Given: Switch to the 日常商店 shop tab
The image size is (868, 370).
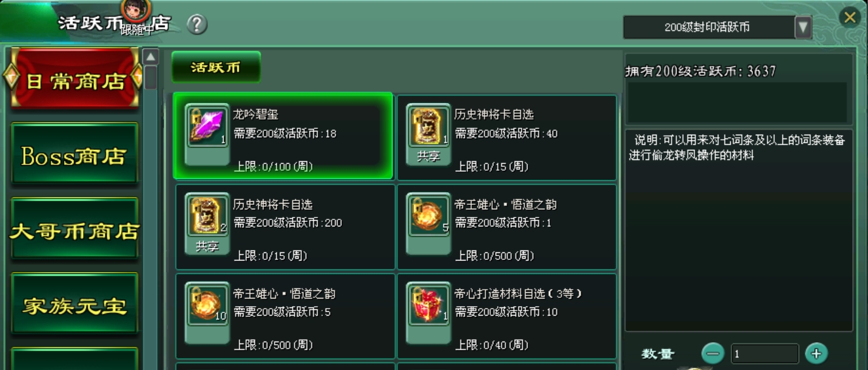Looking at the screenshot, I should [75, 80].
